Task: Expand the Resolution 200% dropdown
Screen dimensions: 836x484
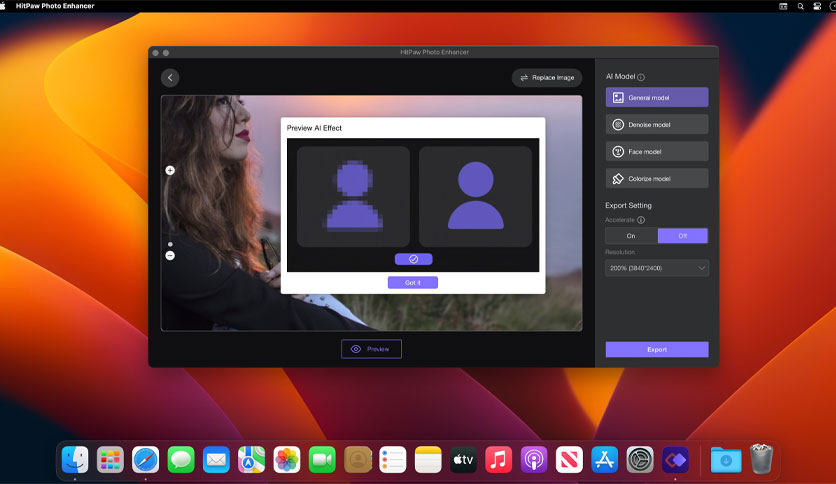Action: tap(657, 268)
